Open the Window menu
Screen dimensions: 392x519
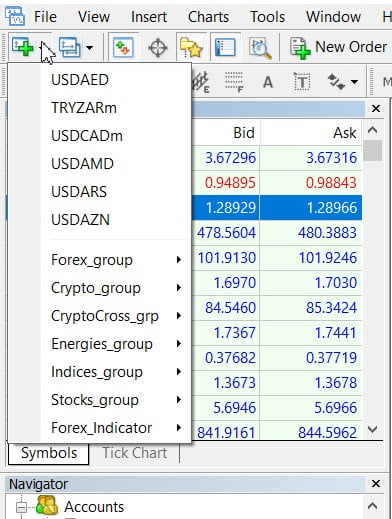tap(333, 17)
